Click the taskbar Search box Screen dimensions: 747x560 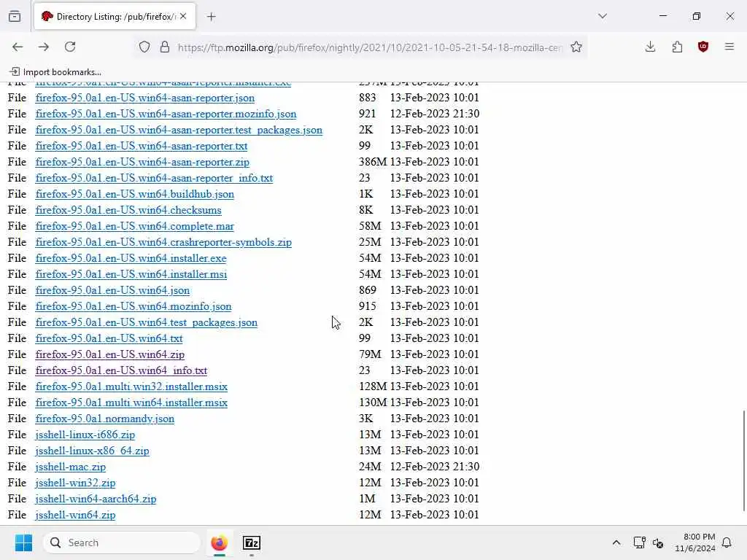(122, 542)
